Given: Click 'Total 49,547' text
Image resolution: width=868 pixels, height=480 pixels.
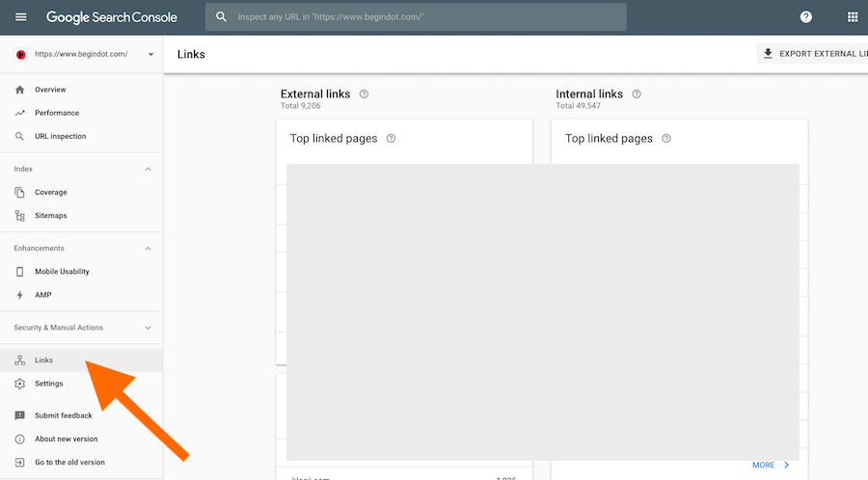Looking at the screenshot, I should pyautogui.click(x=578, y=106).
